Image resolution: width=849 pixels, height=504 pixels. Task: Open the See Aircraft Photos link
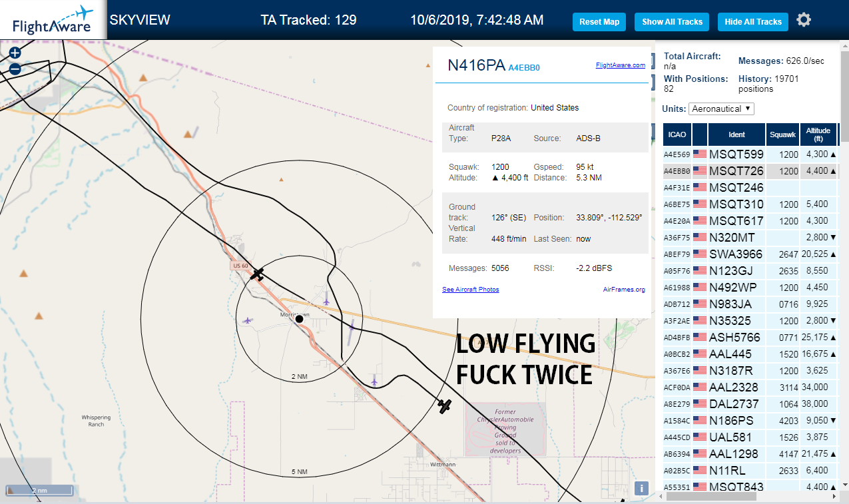(470, 290)
